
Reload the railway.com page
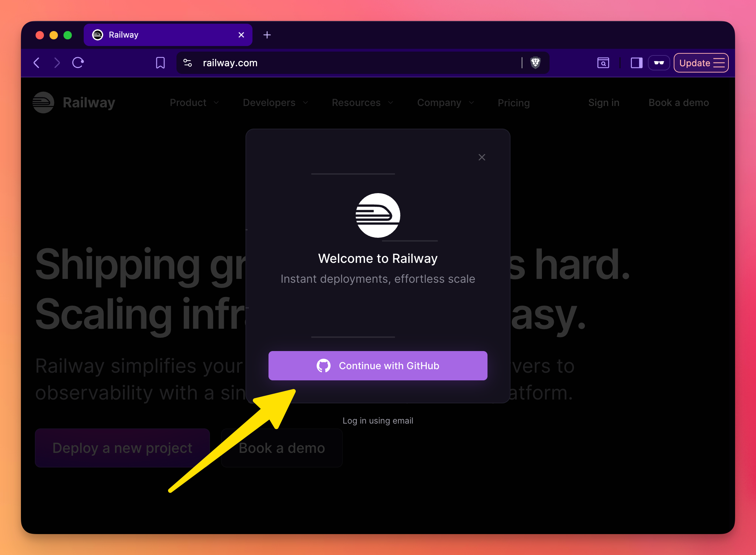(x=78, y=63)
